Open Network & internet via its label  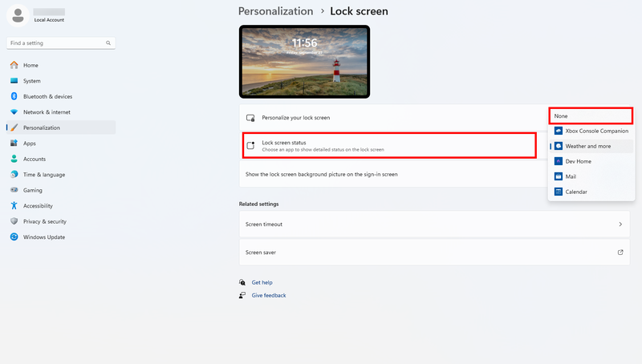pyautogui.click(x=47, y=112)
